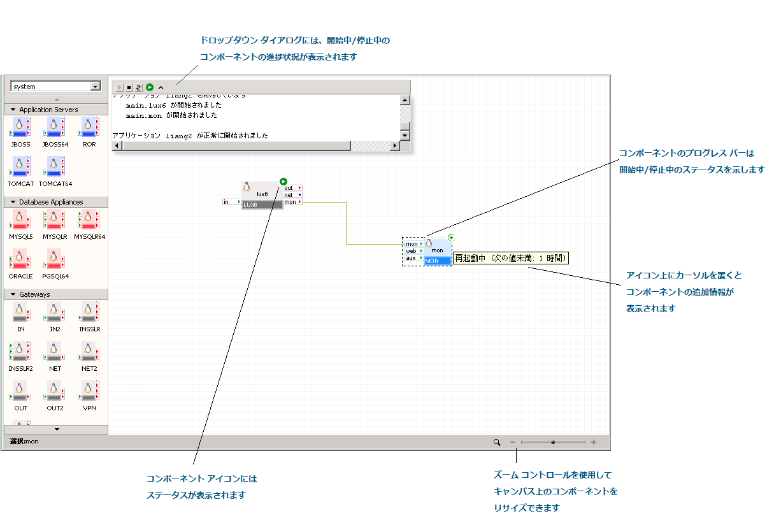
Task: Select the NET gateway icon
Action: [54, 352]
